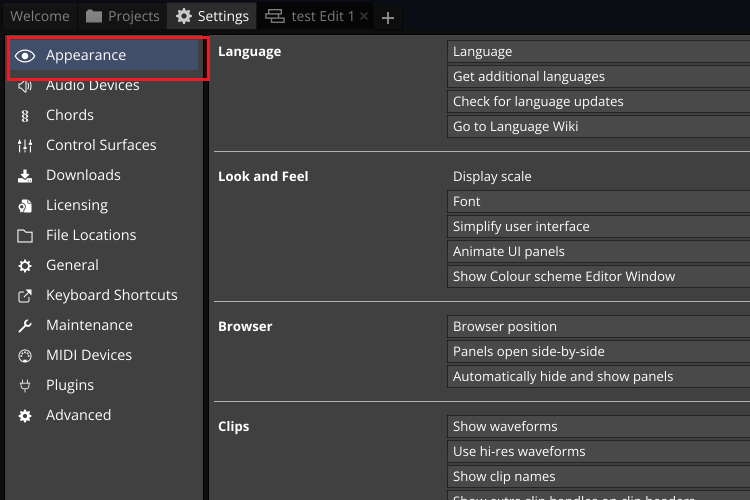Click the Maintenance wrench icon
The height and width of the screenshot is (500, 750).
pos(25,326)
